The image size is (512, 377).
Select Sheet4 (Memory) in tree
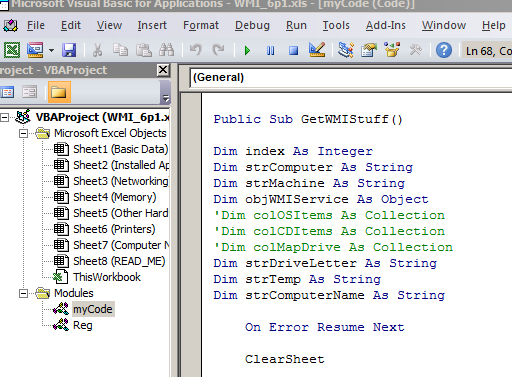[115, 197]
